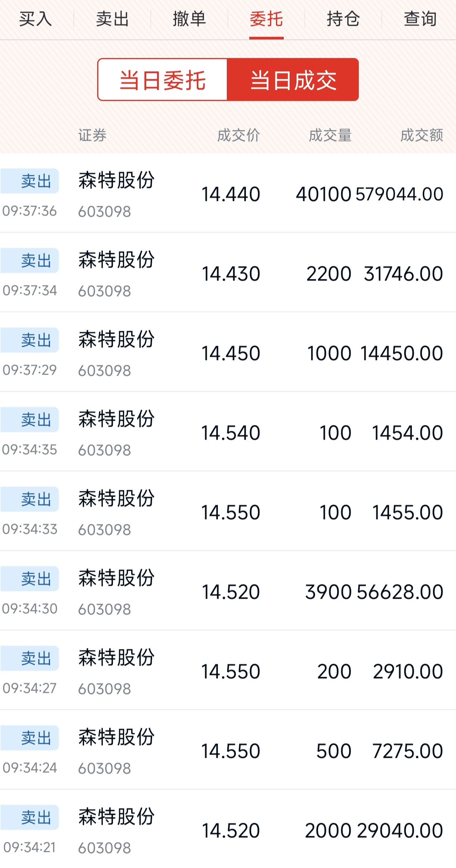Switch to the 查询 tab
The width and height of the screenshot is (456, 868).
pos(420,19)
